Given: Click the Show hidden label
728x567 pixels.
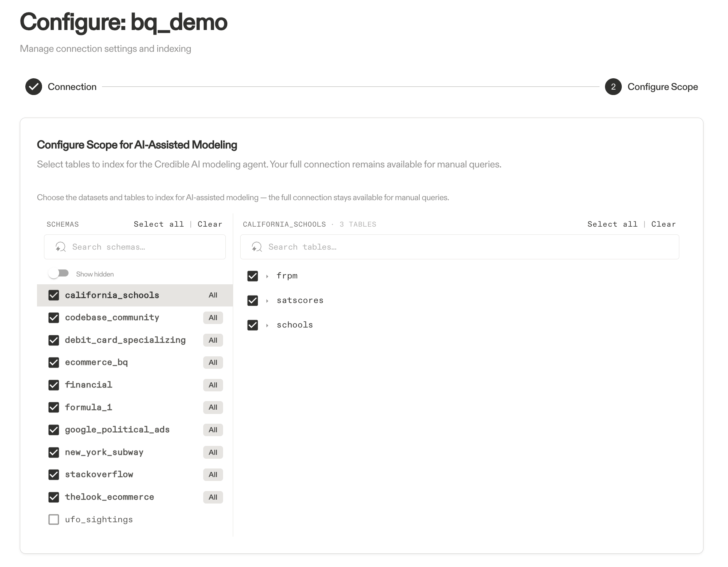Looking at the screenshot, I should 95,274.
